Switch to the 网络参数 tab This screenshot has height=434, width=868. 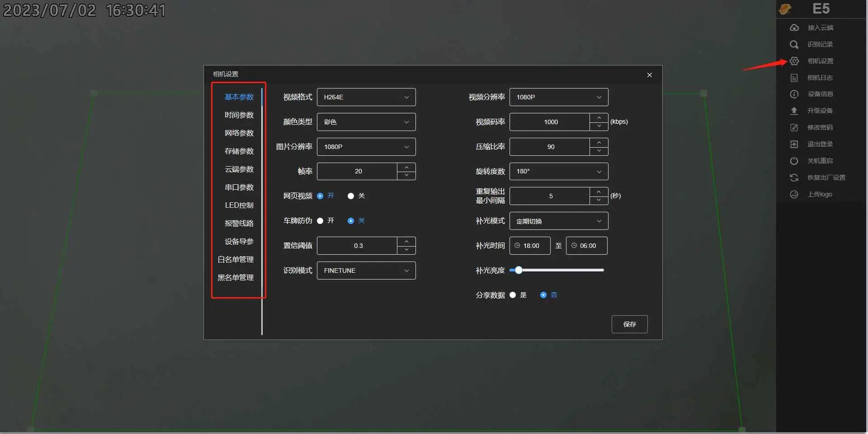click(x=239, y=133)
